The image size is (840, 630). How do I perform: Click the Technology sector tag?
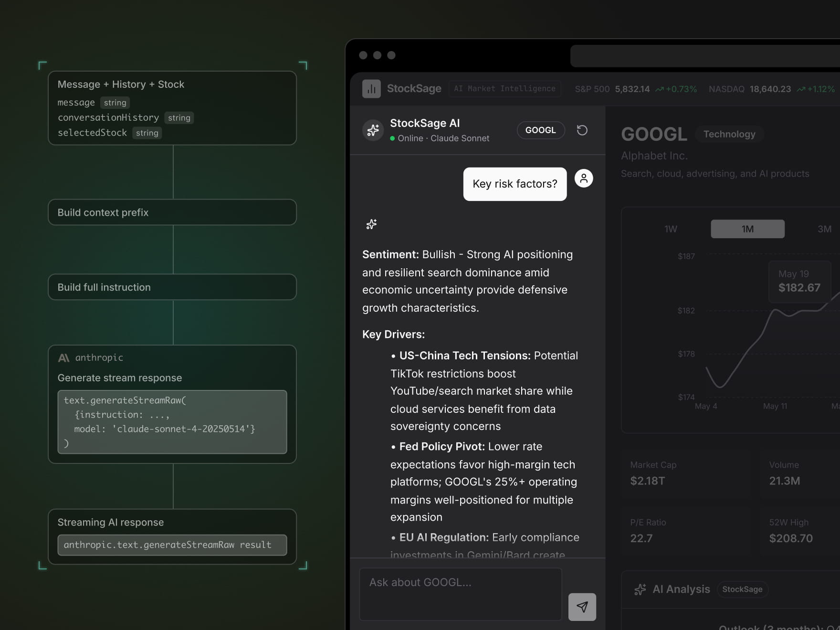[729, 134]
